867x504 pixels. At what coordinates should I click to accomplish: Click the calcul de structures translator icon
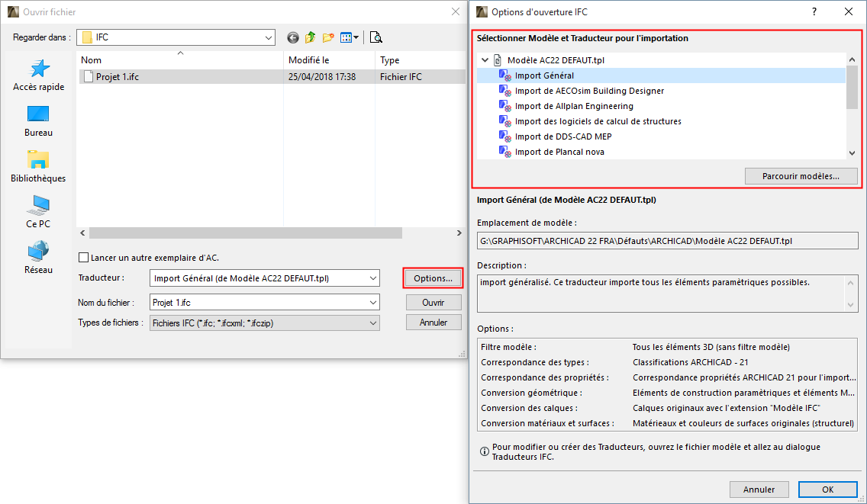pos(504,121)
